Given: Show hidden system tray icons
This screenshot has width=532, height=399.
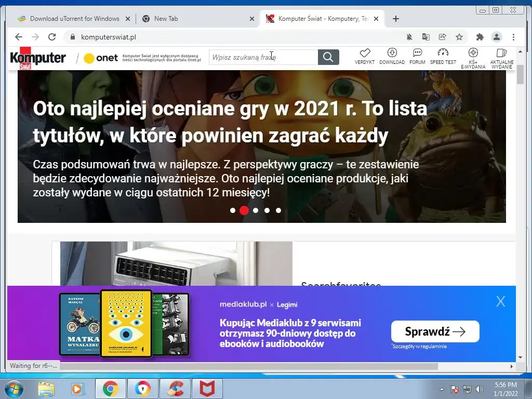Looking at the screenshot, I should 442,389.
